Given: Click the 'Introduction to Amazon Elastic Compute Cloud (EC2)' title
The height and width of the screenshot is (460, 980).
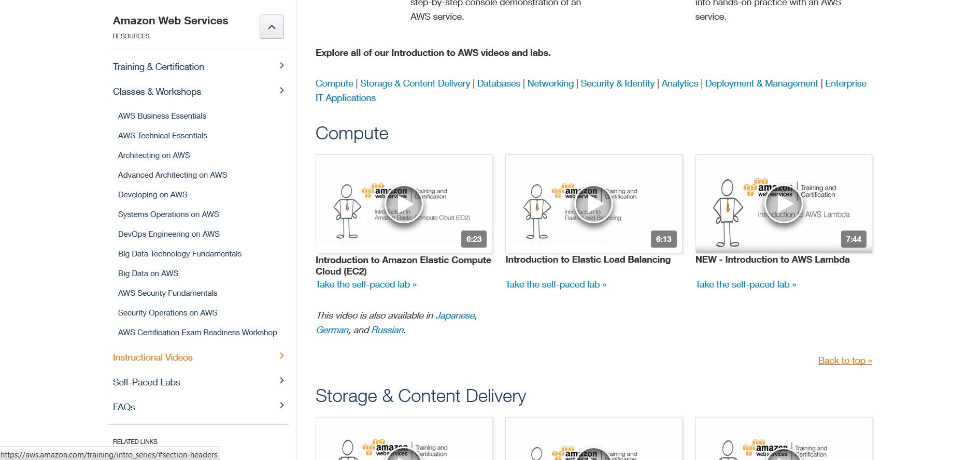Looking at the screenshot, I should (x=403, y=266).
